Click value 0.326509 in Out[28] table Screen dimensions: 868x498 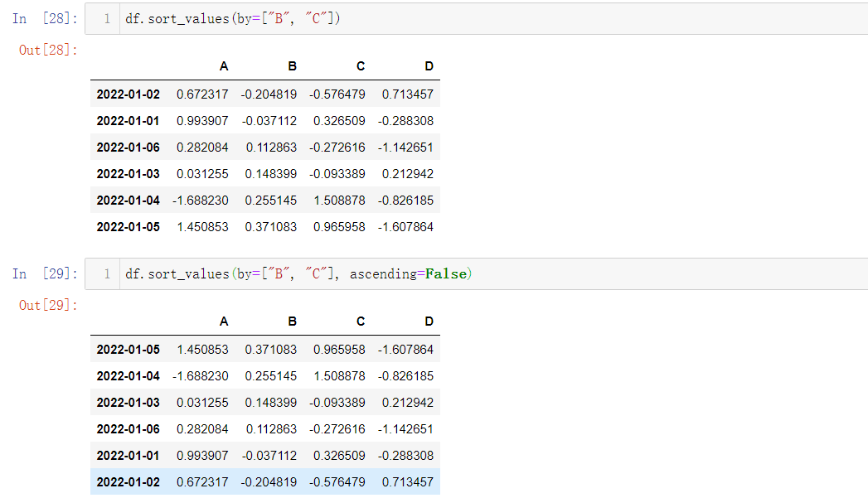[x=339, y=121]
